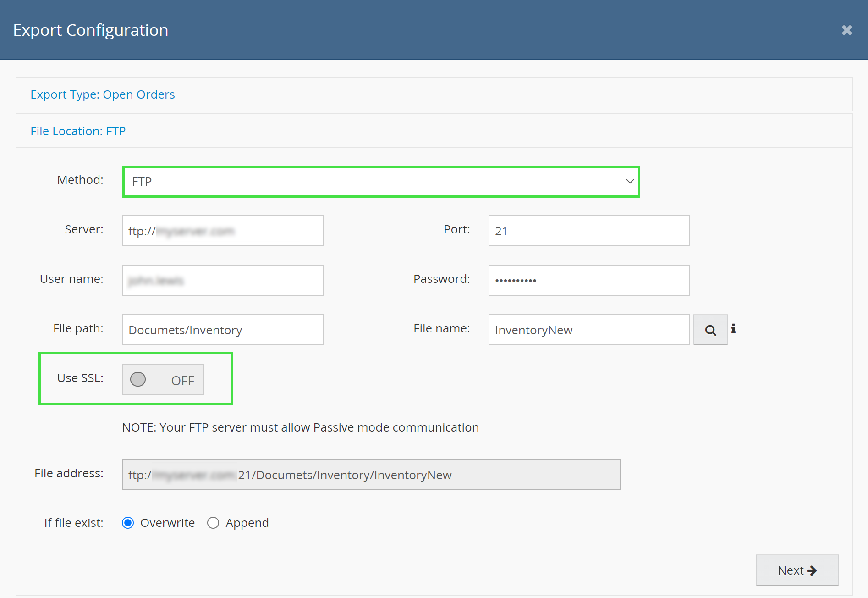The image size is (868, 598).
Task: Click the Append option label
Action: click(x=247, y=523)
